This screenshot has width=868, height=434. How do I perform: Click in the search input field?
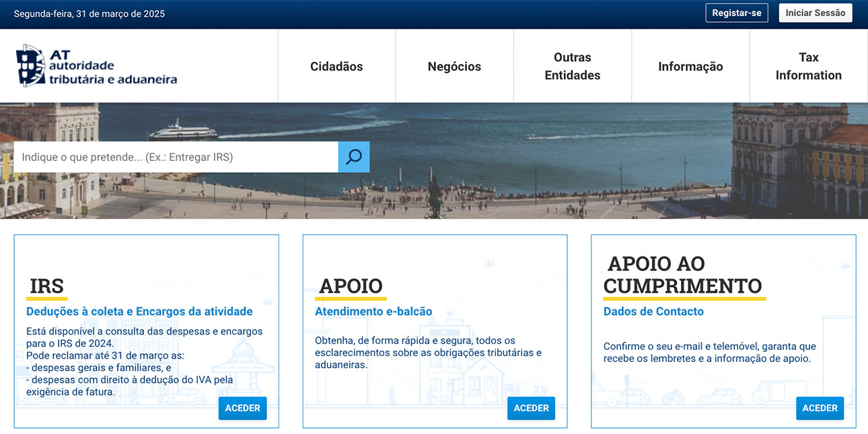tap(176, 157)
